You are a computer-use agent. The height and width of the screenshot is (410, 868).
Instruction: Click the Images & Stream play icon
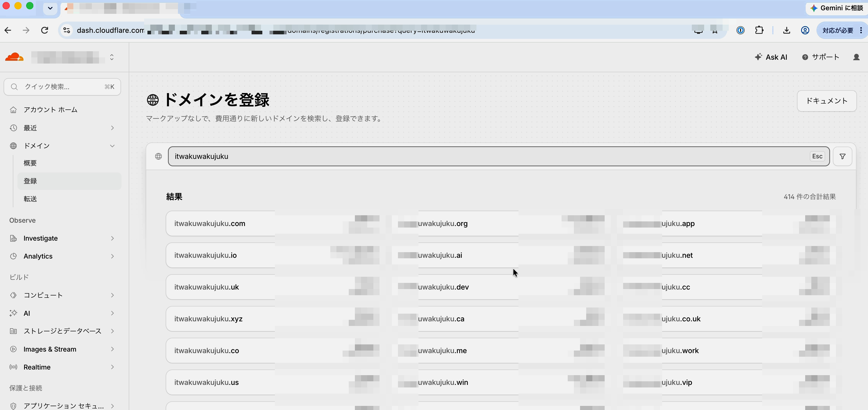[x=14, y=349]
